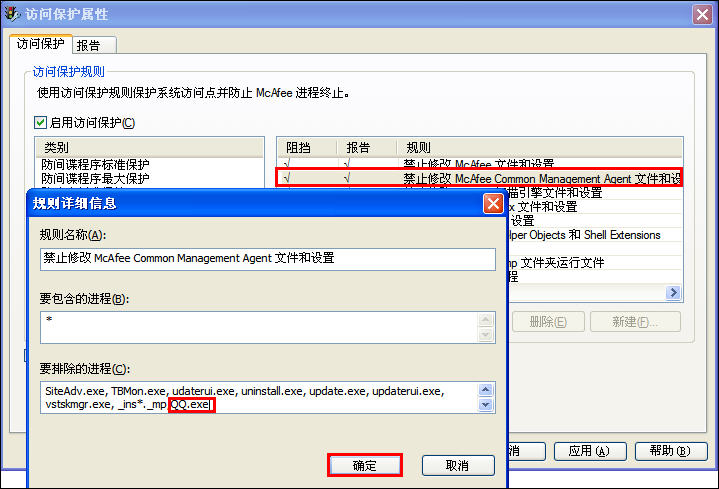Select 防间谍程序标准保护 category

pos(95,164)
